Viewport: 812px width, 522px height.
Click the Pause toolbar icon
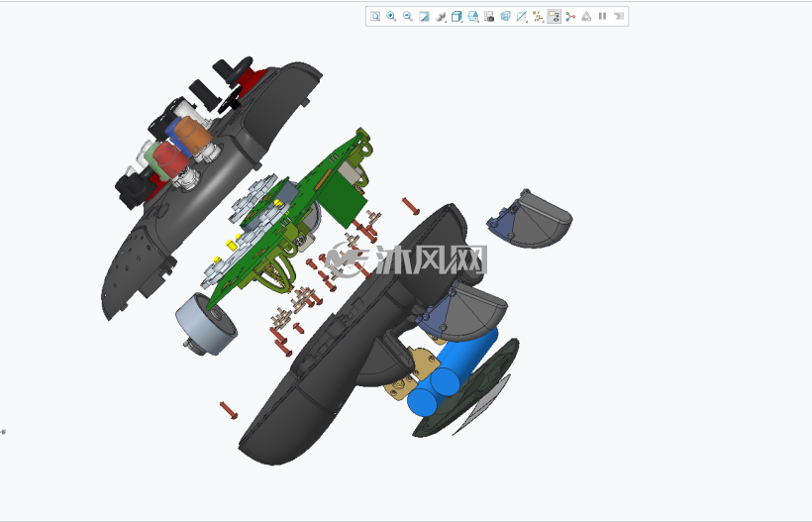(x=602, y=17)
